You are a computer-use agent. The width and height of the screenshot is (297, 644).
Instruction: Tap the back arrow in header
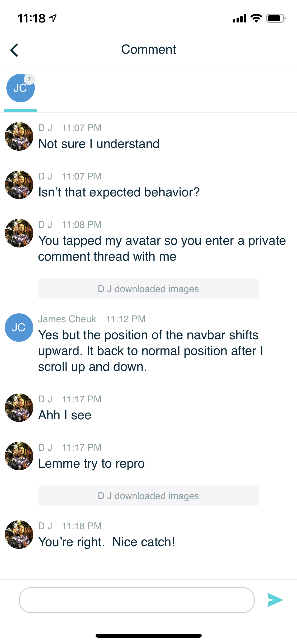click(14, 50)
